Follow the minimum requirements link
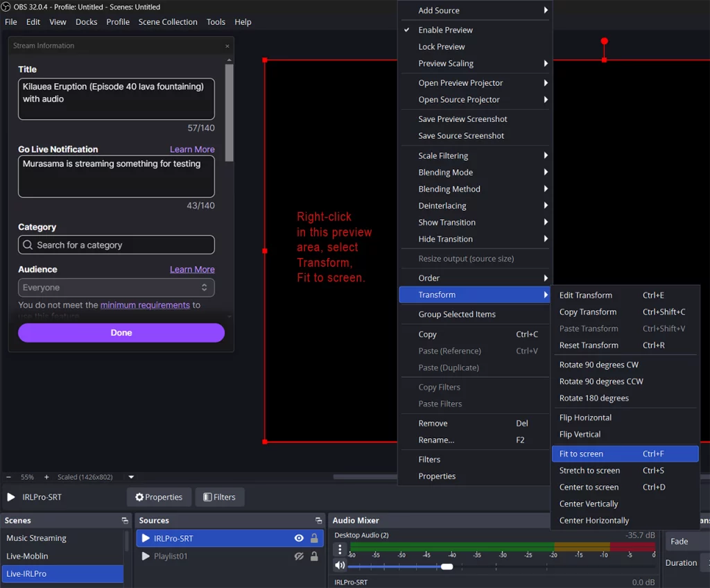Image resolution: width=710 pixels, height=588 pixels. coord(145,305)
